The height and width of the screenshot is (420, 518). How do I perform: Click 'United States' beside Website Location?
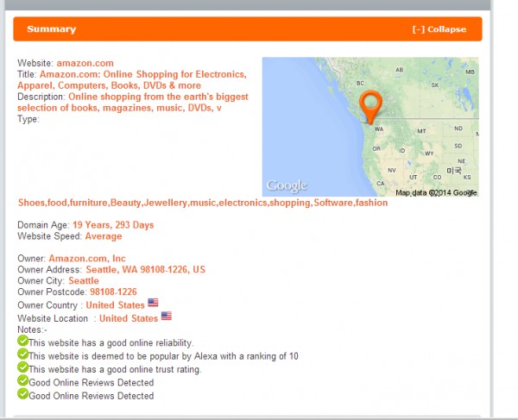[x=129, y=318]
